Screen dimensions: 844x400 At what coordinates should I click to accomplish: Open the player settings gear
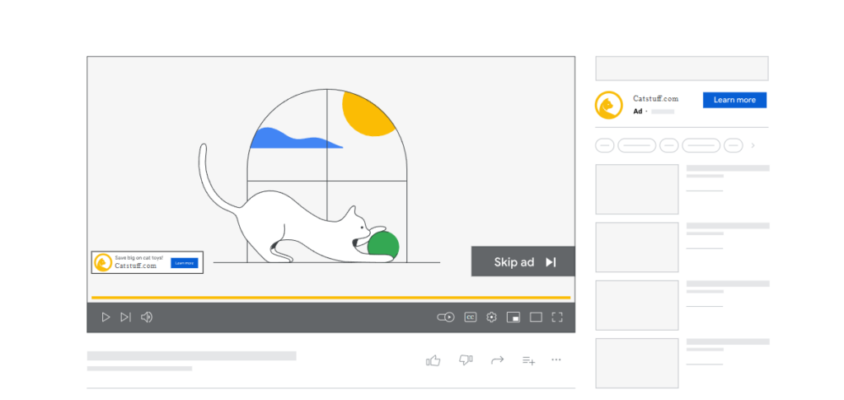point(491,317)
